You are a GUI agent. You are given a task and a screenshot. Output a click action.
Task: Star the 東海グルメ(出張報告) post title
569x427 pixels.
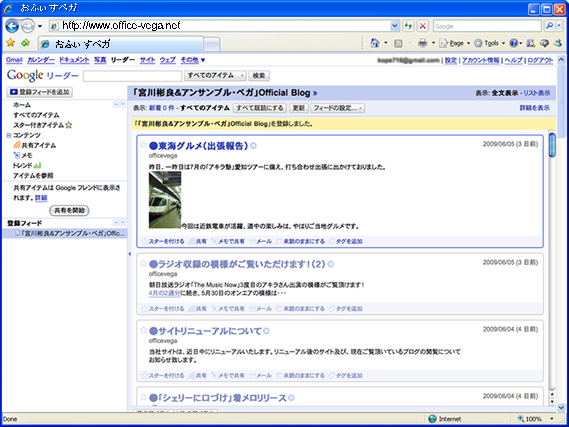[144, 145]
